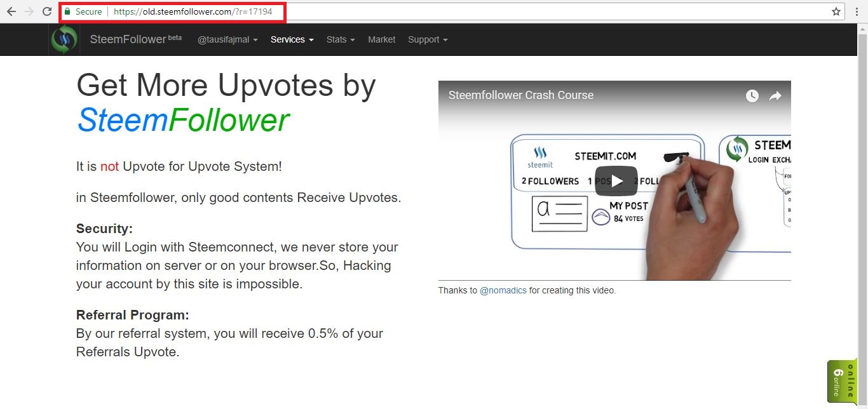Screen dimensions: 868x409
Task: Reload the page with refresh icon
Action: click(47, 11)
